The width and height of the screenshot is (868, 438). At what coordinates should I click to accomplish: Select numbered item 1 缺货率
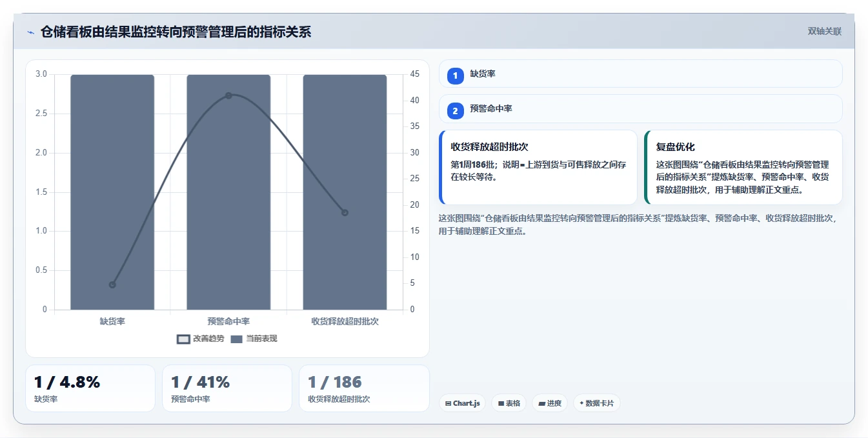pyautogui.click(x=640, y=74)
